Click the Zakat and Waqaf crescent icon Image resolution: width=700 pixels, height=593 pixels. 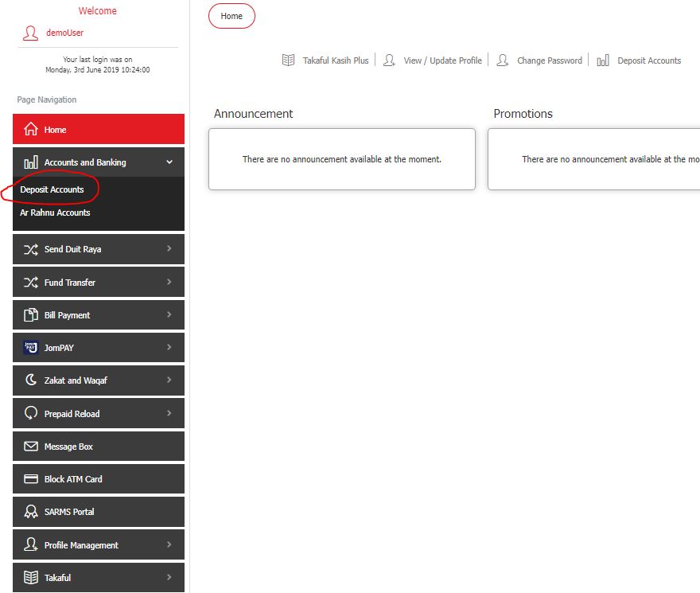pyautogui.click(x=29, y=380)
